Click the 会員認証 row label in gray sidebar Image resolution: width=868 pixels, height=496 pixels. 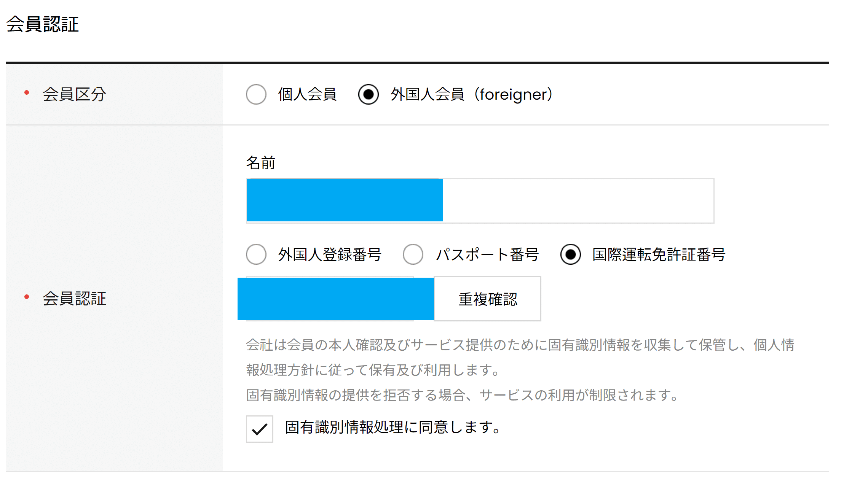74,299
